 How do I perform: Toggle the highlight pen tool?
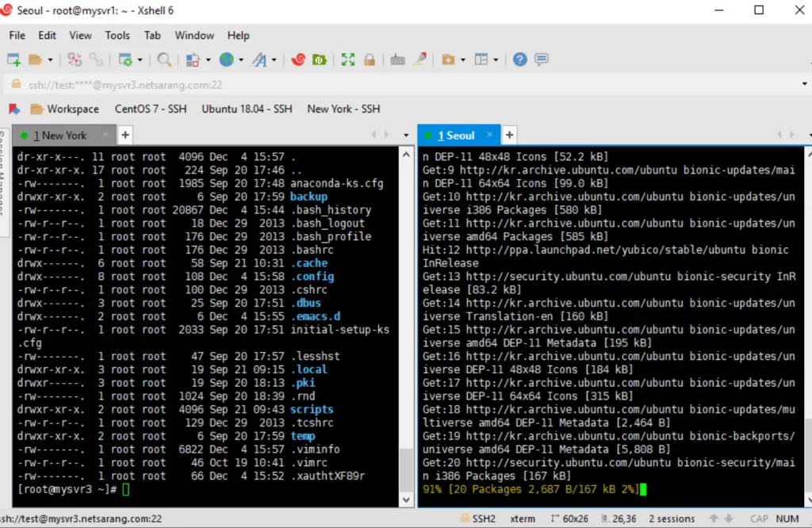[419, 59]
